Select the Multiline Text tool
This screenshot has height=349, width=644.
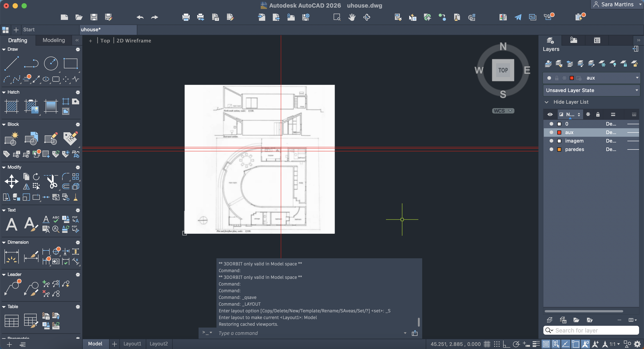11,224
